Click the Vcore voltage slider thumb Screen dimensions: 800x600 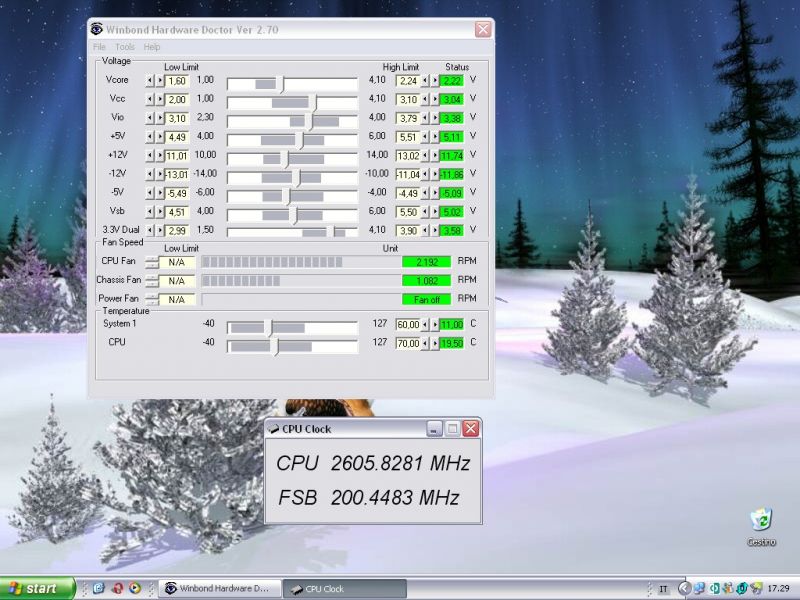[x=282, y=84]
